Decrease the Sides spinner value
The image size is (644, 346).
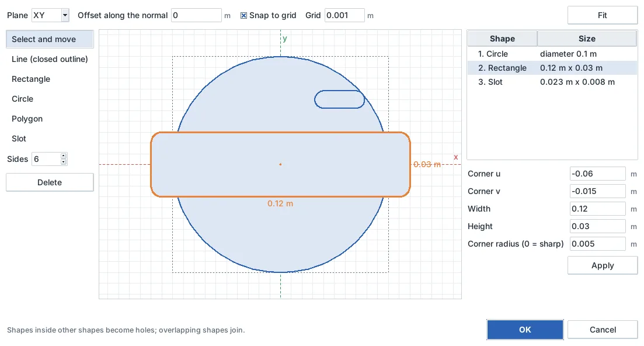63,162
